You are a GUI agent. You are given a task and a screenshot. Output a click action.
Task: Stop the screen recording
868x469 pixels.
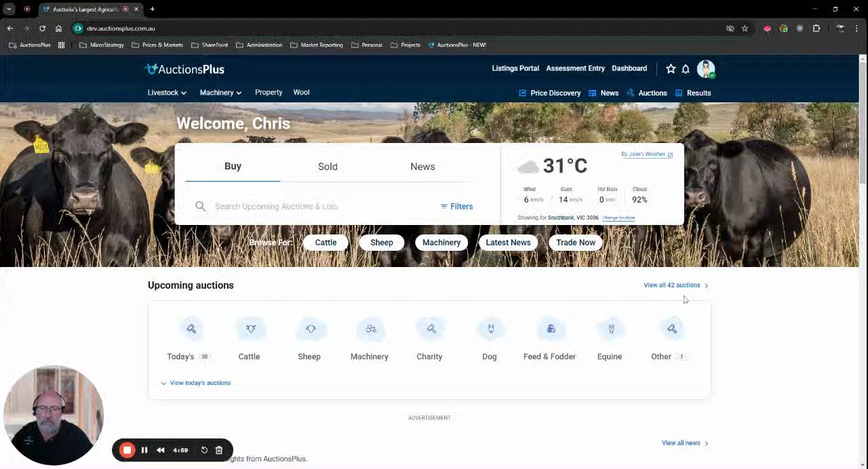(127, 450)
